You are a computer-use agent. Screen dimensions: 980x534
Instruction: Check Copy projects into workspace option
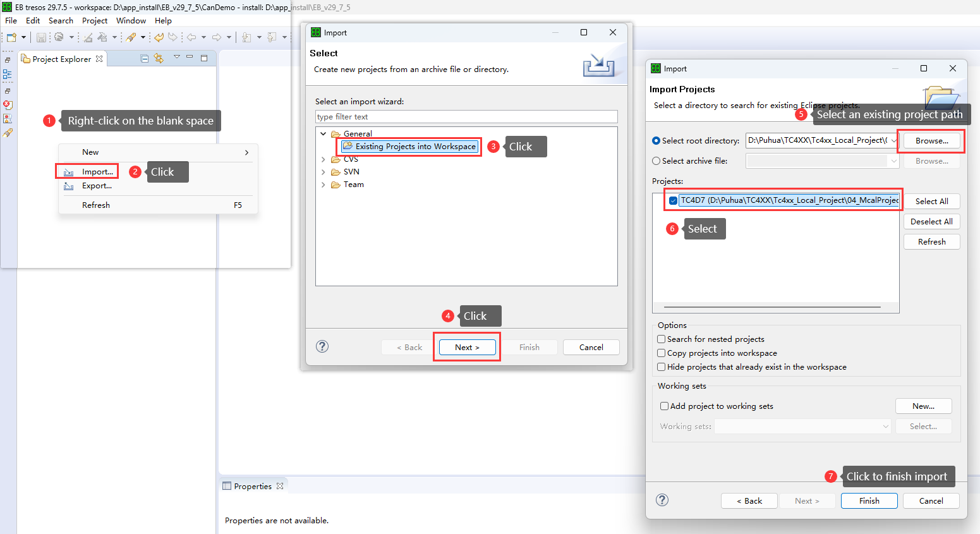click(x=662, y=353)
